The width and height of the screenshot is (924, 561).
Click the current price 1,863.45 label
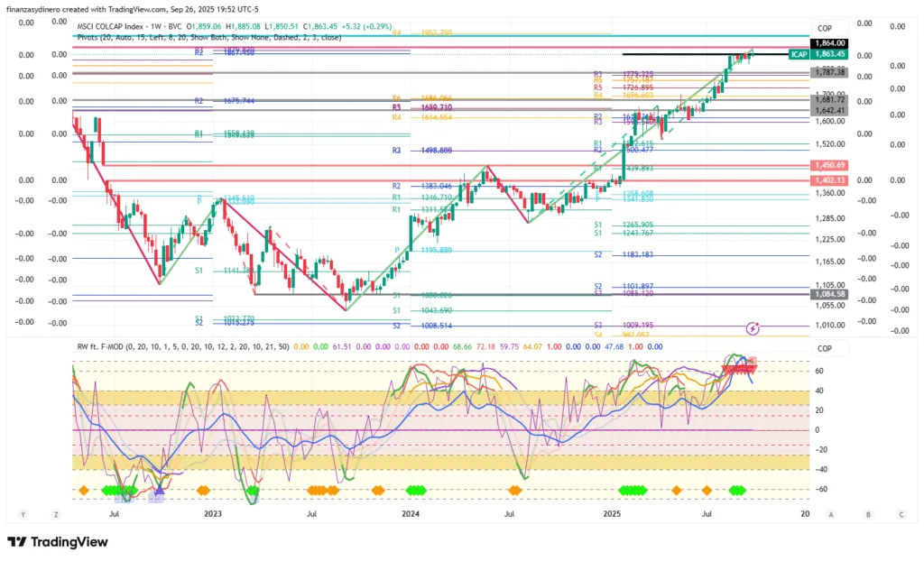830,55
